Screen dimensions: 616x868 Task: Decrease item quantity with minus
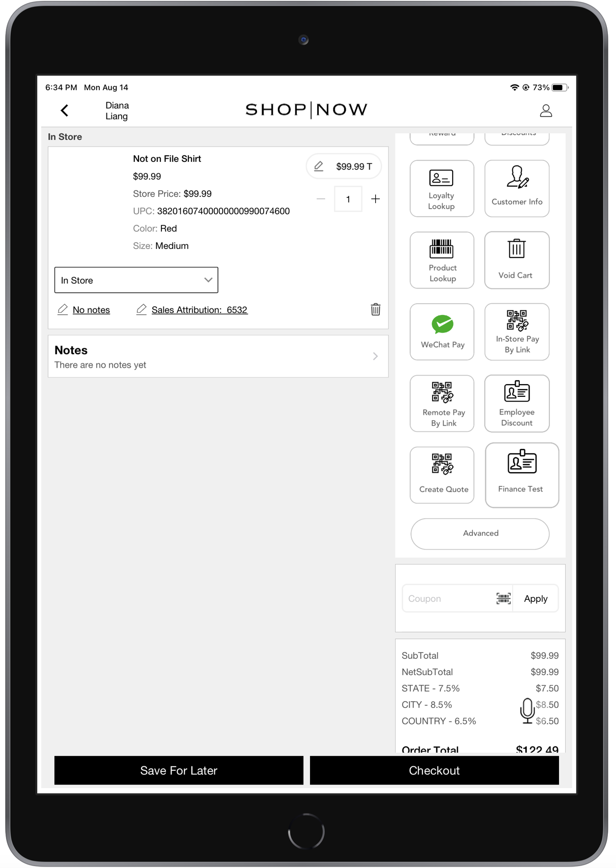click(x=321, y=199)
